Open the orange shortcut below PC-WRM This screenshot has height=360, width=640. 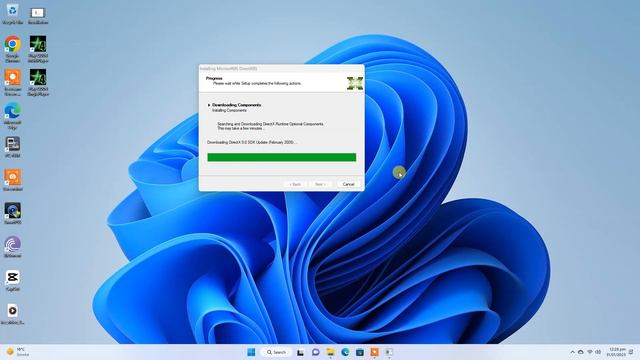tap(13, 180)
